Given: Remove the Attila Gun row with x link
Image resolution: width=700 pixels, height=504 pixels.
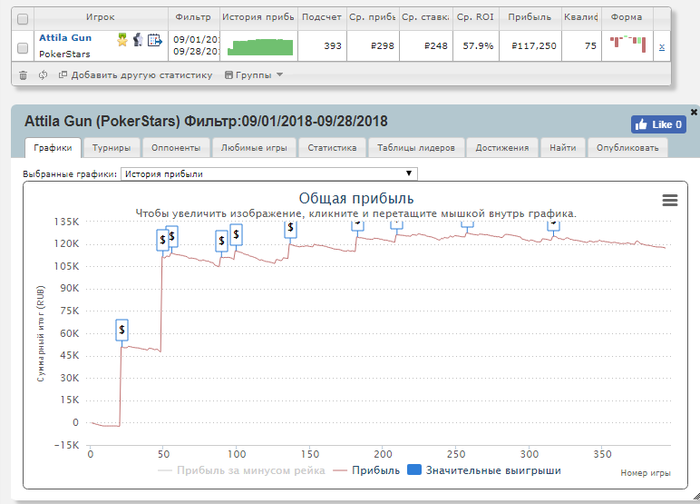Looking at the screenshot, I should click(x=662, y=46).
